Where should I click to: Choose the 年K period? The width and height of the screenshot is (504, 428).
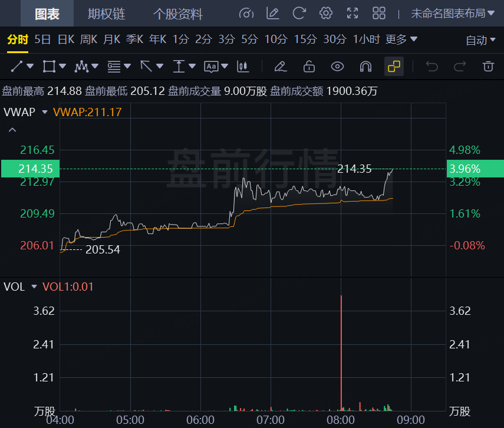point(158,39)
